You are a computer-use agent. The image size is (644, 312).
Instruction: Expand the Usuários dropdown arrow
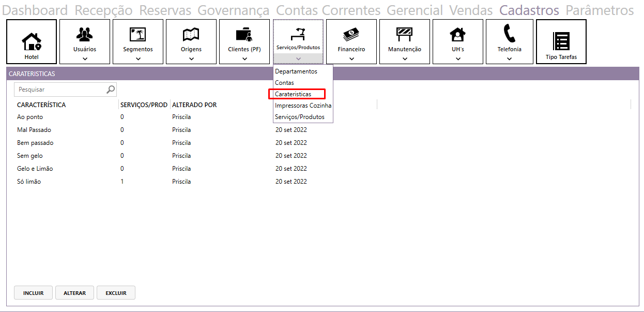click(x=85, y=58)
